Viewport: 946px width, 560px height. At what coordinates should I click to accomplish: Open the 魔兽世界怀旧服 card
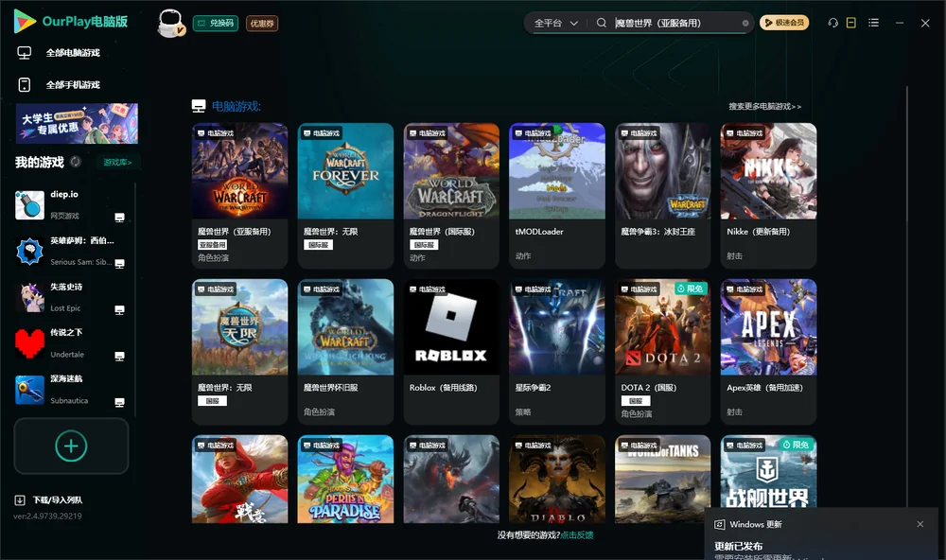(x=345, y=351)
